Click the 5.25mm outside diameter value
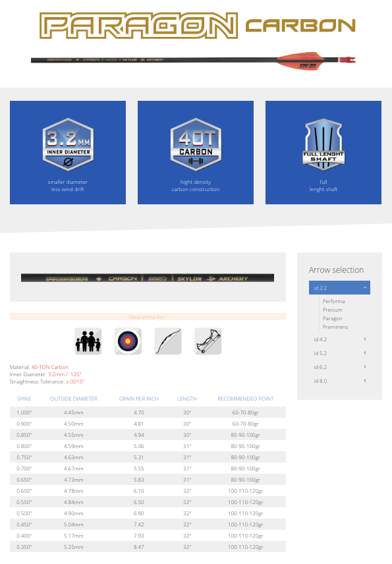 (74, 547)
